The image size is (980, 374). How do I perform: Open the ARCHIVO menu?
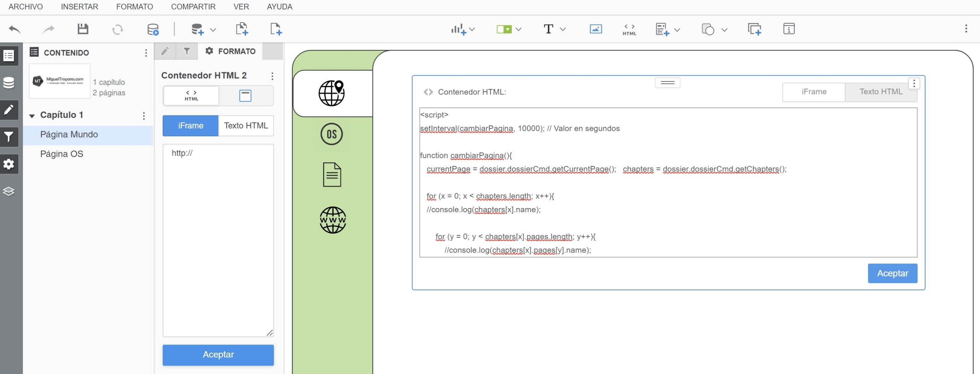click(26, 7)
